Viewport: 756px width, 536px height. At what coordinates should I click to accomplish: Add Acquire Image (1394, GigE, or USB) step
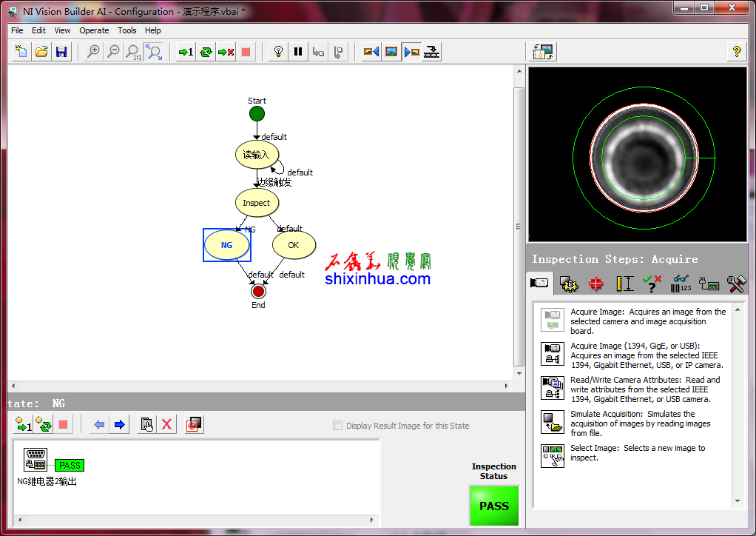click(x=633, y=355)
